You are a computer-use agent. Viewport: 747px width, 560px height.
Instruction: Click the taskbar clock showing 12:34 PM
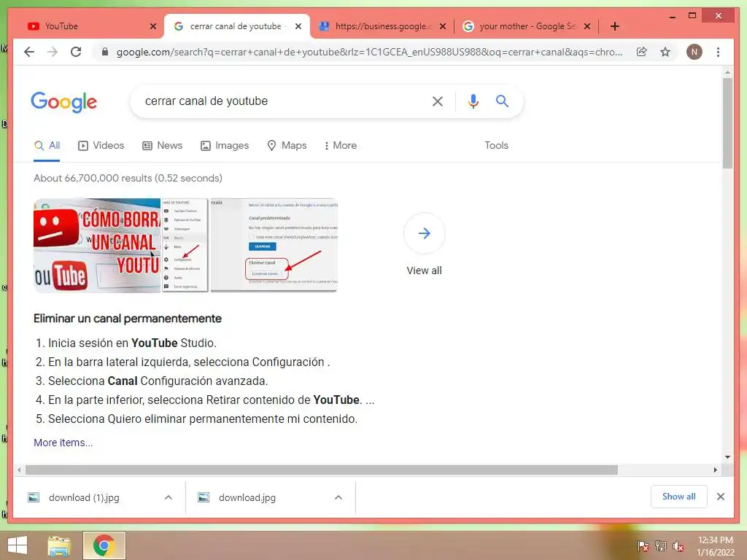point(715,545)
